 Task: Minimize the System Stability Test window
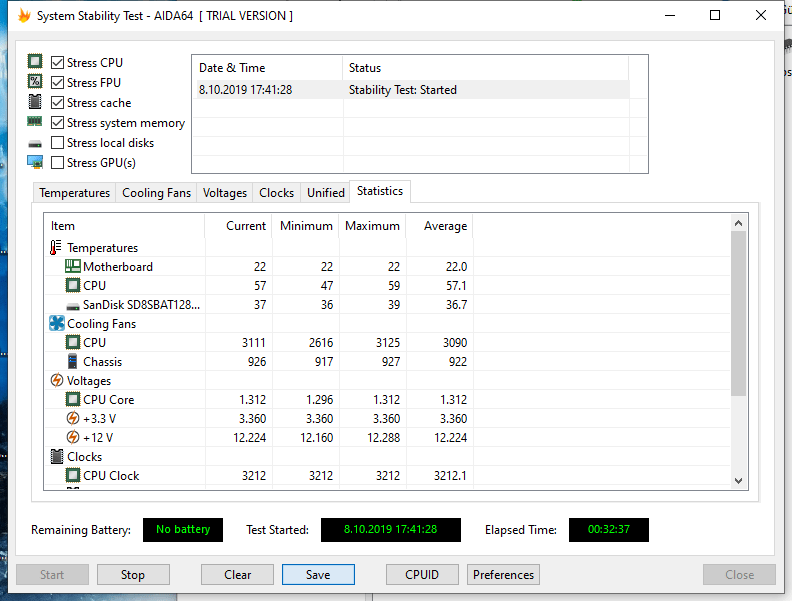pos(670,15)
